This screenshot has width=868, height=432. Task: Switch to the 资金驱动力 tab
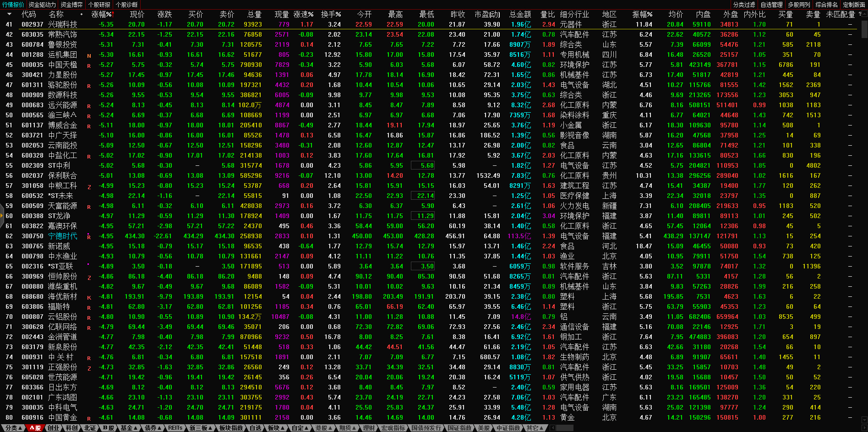click(x=42, y=5)
